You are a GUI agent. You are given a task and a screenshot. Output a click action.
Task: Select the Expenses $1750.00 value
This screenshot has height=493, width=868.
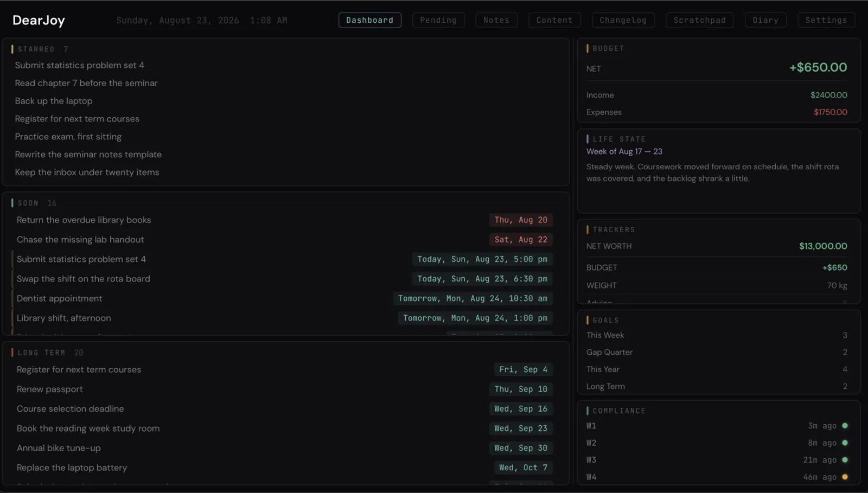(x=831, y=112)
